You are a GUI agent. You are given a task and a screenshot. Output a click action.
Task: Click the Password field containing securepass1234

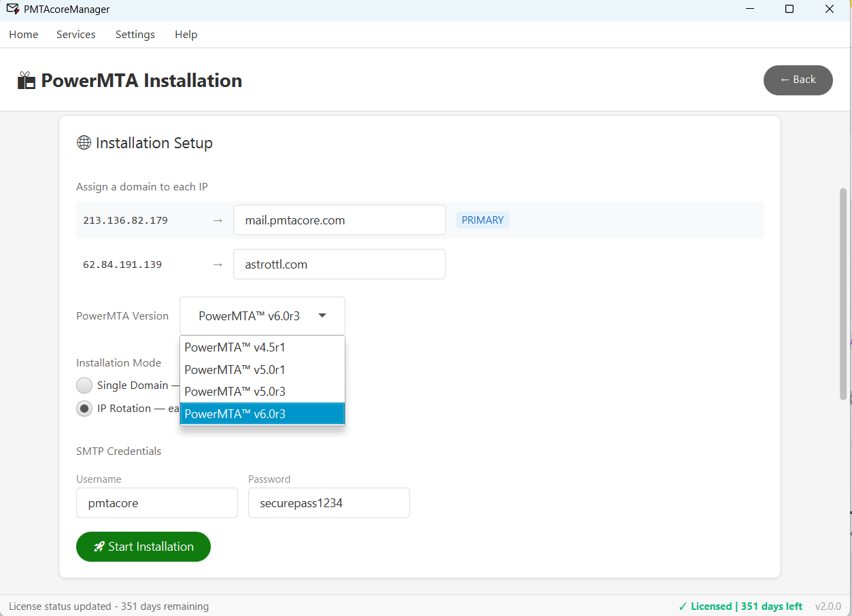tap(328, 502)
